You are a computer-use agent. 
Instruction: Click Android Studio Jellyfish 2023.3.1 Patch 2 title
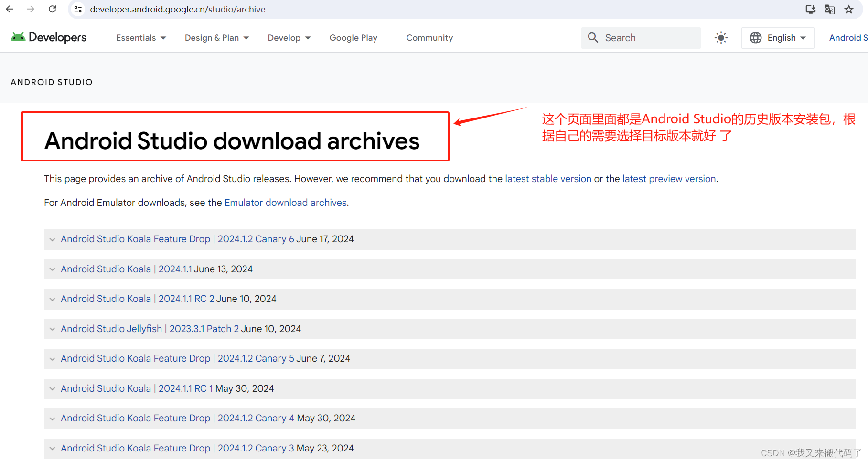tap(150, 329)
